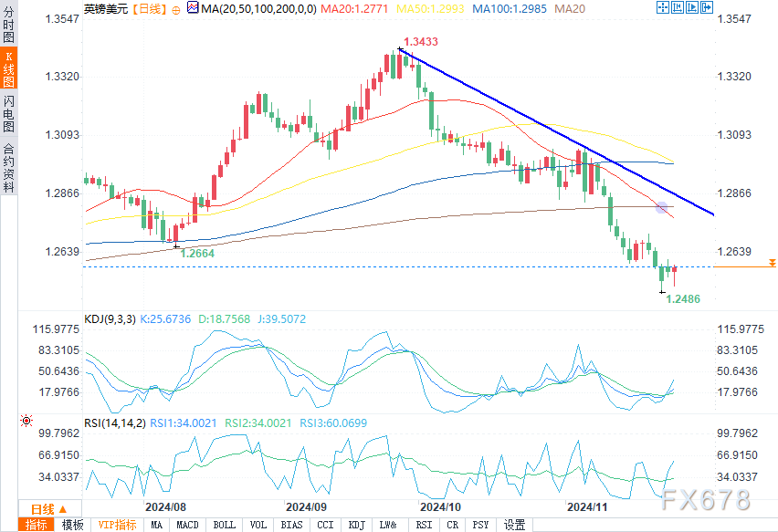Click the blue descending trendline

pyautogui.click(x=556, y=130)
